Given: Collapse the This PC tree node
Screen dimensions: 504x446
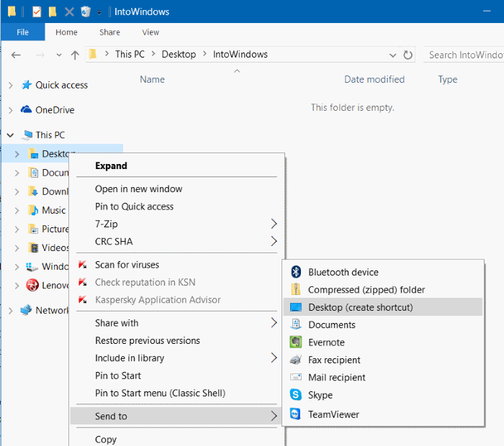Looking at the screenshot, I should tap(10, 135).
